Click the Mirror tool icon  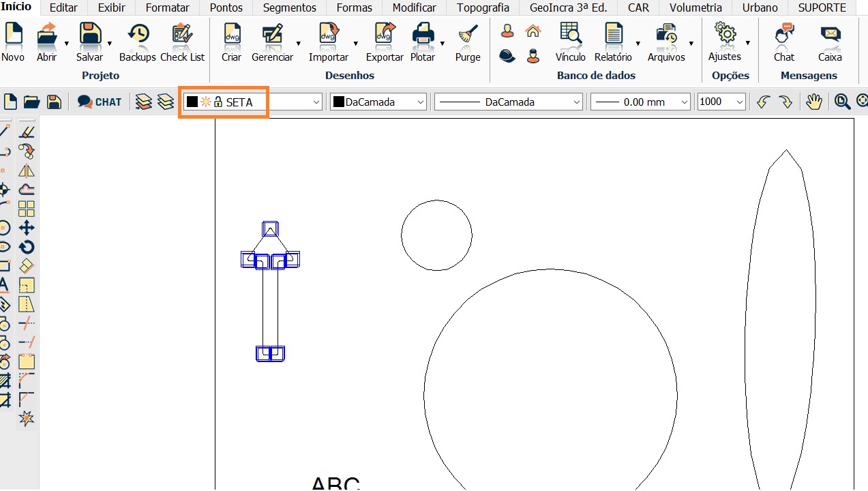click(x=27, y=170)
